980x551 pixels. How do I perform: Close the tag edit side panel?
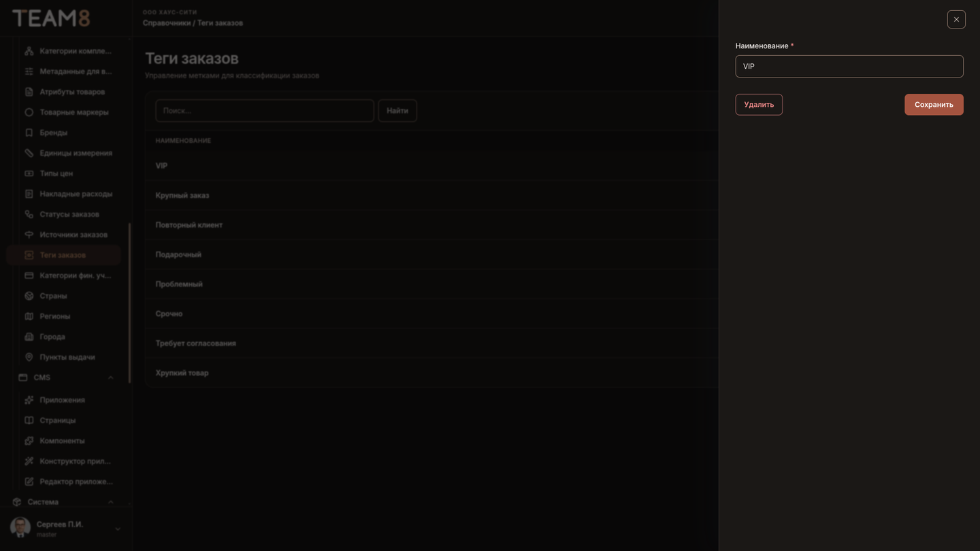tap(956, 19)
